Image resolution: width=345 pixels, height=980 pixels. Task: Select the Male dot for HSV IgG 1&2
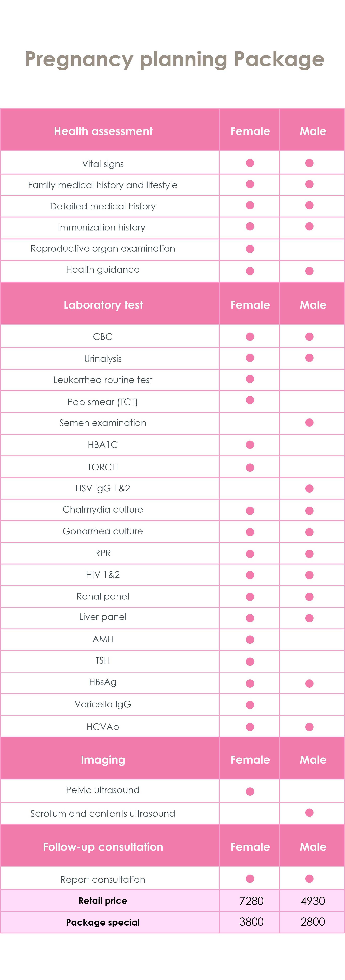click(309, 489)
